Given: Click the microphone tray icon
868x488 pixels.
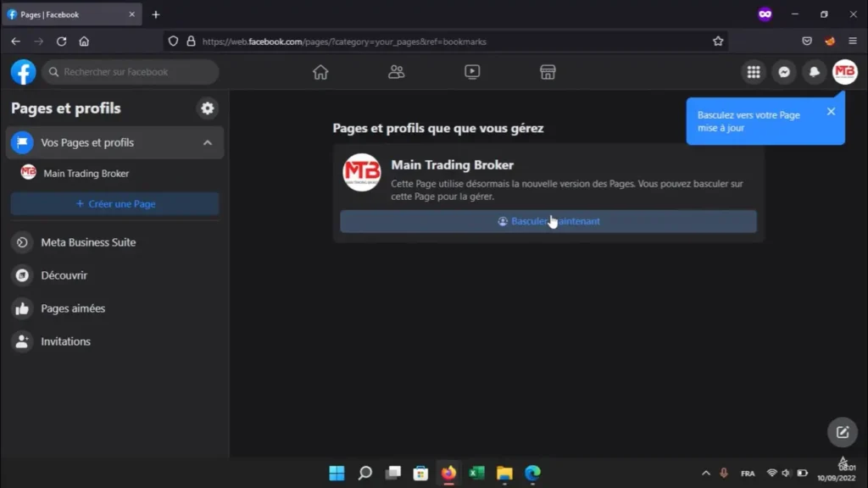Looking at the screenshot, I should click(x=724, y=473).
